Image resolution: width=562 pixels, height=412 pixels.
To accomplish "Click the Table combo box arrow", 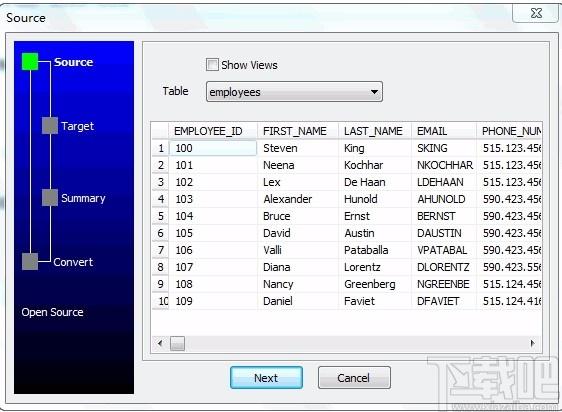I will click(374, 92).
